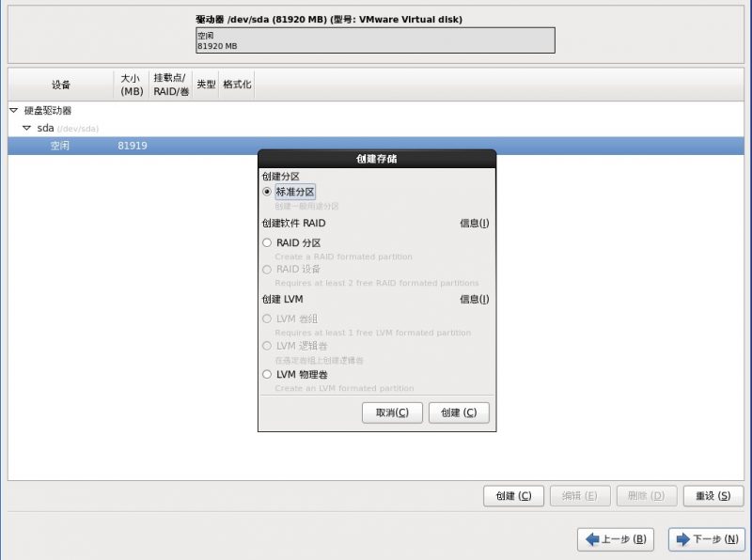Select the 空闲 81919 row
The image size is (752, 560).
click(375, 146)
